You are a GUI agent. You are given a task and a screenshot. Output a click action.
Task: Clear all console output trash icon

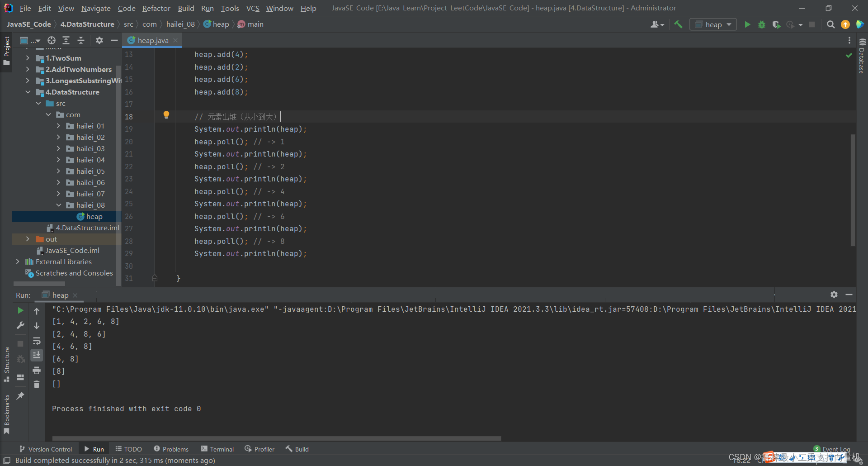point(37,385)
